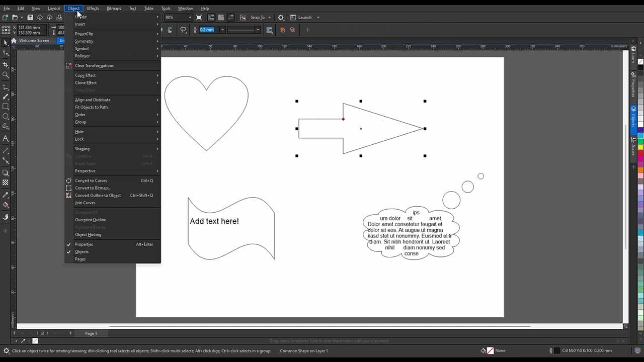Click Fit Objects to Path

tap(113, 107)
